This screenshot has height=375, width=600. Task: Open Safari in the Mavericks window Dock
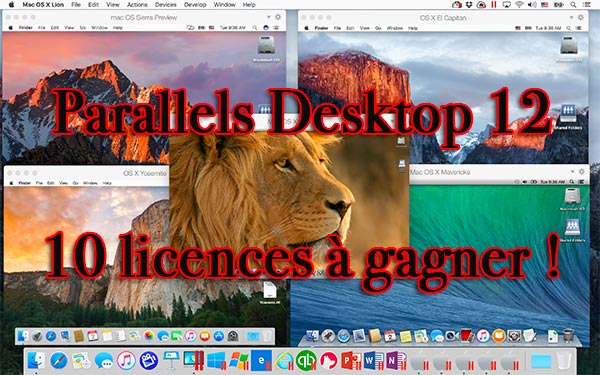[x=344, y=336]
